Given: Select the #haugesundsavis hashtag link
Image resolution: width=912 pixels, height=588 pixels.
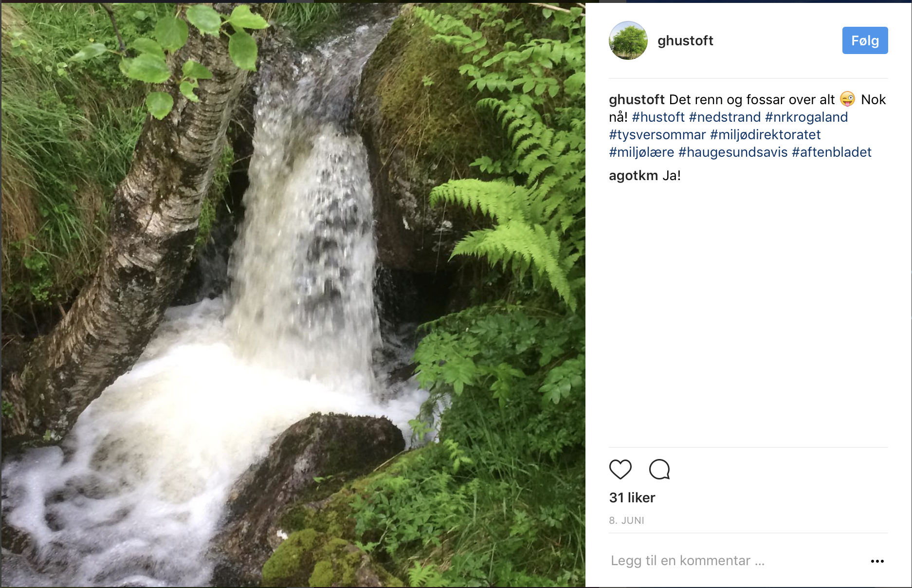Looking at the screenshot, I should (x=733, y=152).
